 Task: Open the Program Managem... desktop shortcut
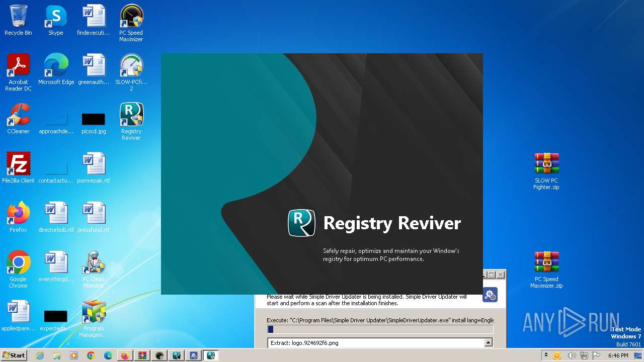tap(94, 319)
